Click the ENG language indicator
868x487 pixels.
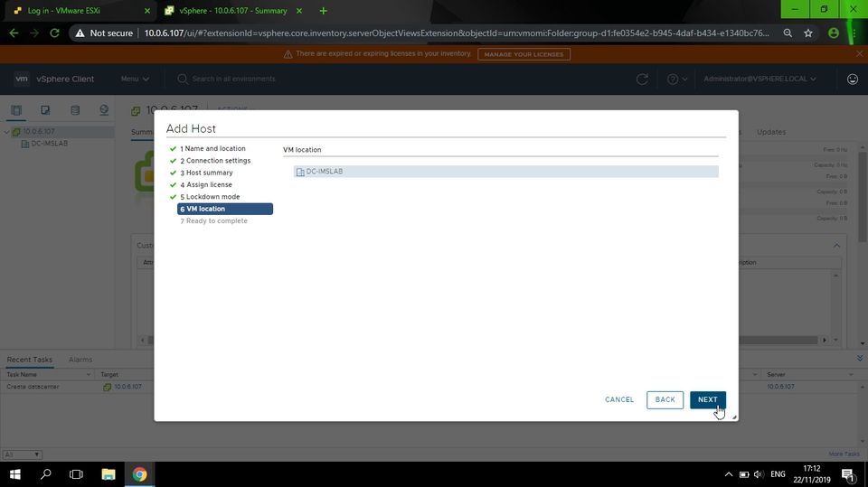(x=778, y=474)
